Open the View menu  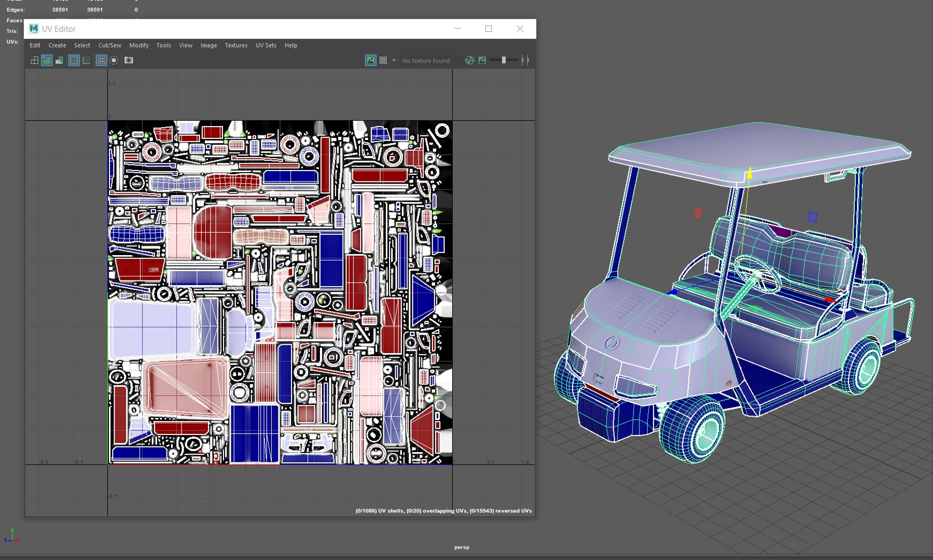tap(186, 45)
